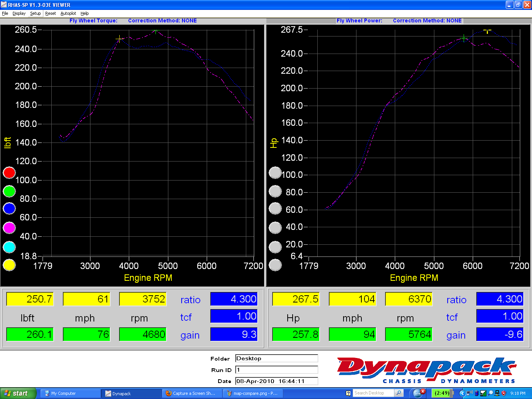Click the battery time indicator in taskbar
This screenshot has height=399, width=532.
pos(442,393)
